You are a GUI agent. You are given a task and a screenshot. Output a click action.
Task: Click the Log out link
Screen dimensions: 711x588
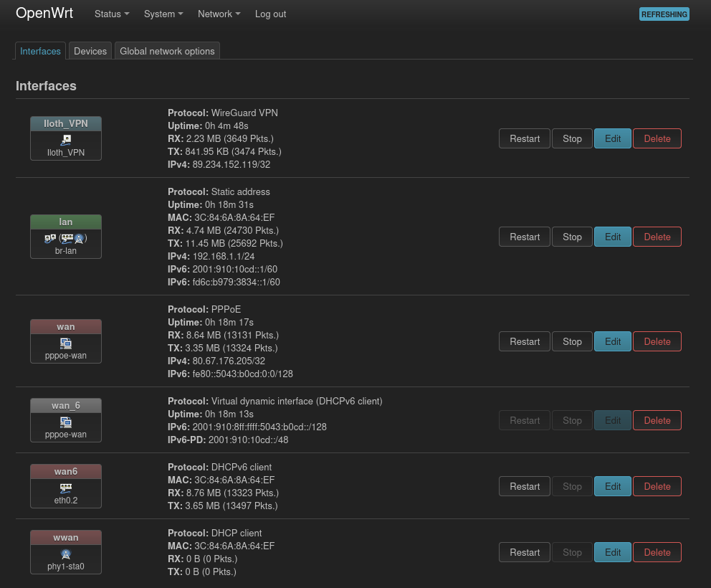tap(270, 14)
